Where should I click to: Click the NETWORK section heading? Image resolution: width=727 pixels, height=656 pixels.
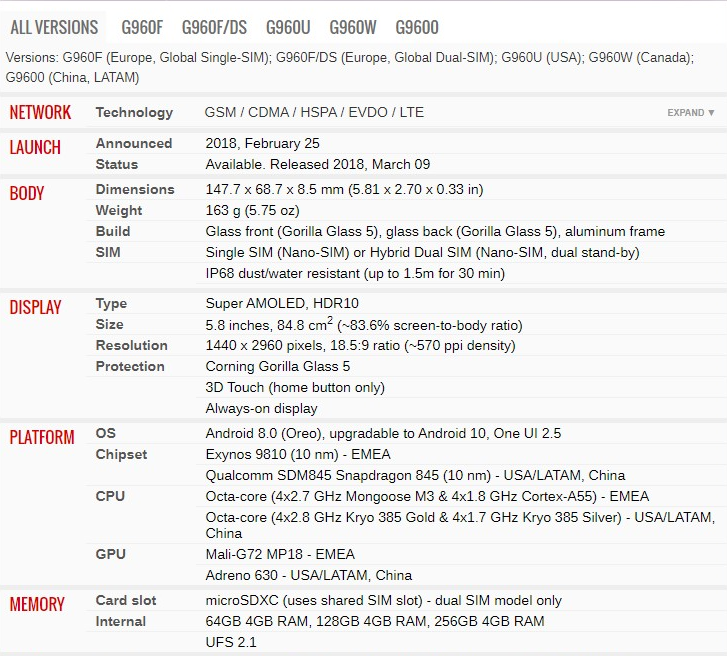[x=40, y=113]
